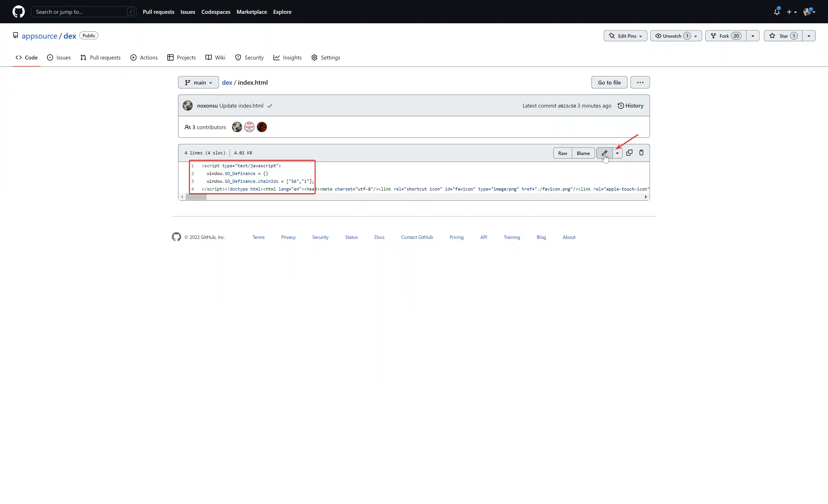Expand the Fork options dropdown arrow
Viewport: 828px width, 504px height.
pyautogui.click(x=753, y=36)
